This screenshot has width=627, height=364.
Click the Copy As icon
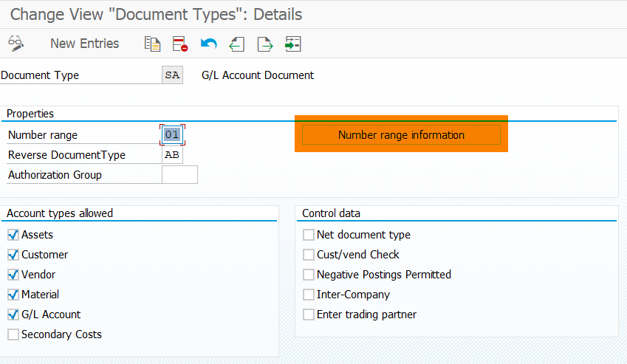point(152,44)
